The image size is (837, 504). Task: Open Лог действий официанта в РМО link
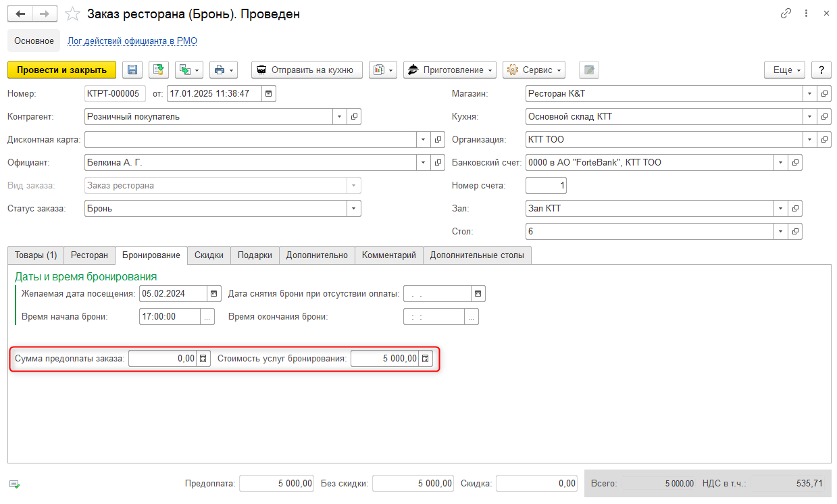132,41
